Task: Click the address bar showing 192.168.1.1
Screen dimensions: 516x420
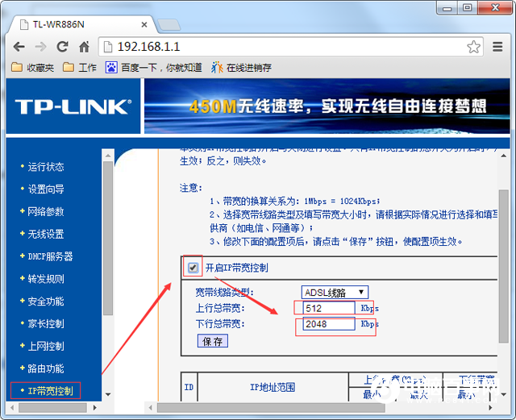Action: (282, 47)
